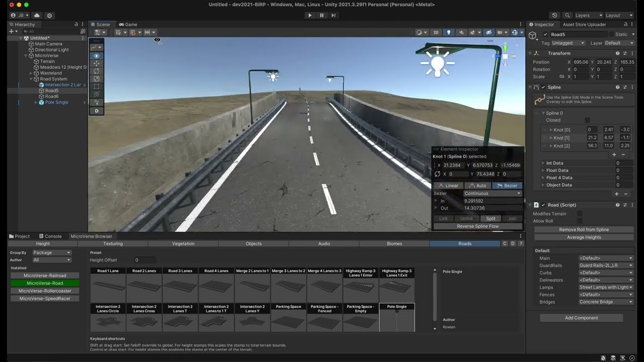Switch to the Project tab
644x362 pixels.
pyautogui.click(x=19, y=236)
